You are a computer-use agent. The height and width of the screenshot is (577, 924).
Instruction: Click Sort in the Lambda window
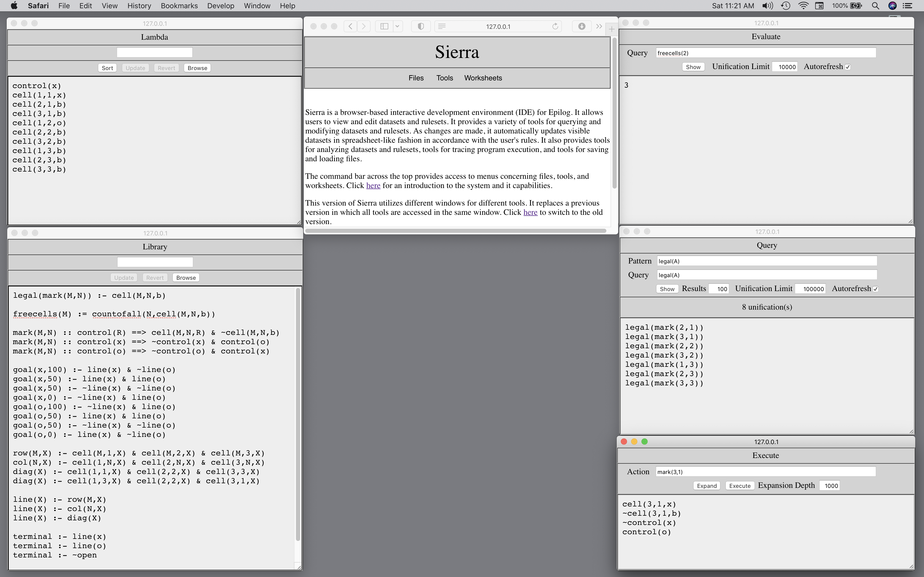[107, 68]
